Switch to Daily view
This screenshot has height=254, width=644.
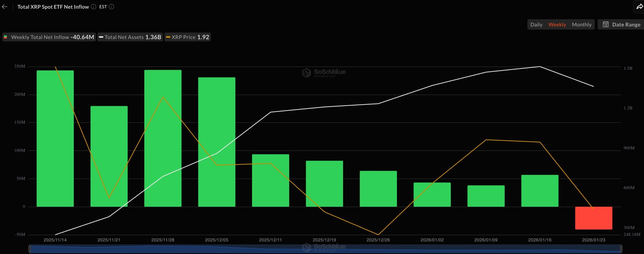pos(536,24)
